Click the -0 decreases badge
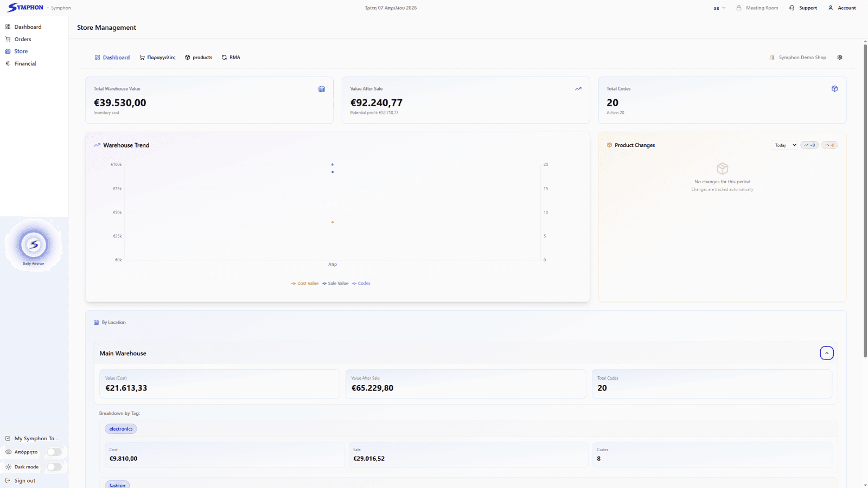868x488 pixels. (829, 145)
